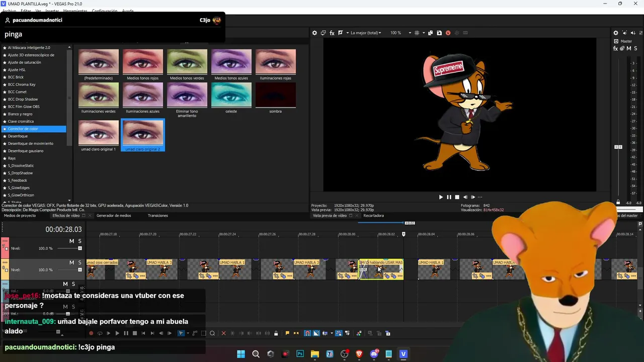644x362 pixels.
Task: Click the Master fader handle
Action: click(x=618, y=147)
